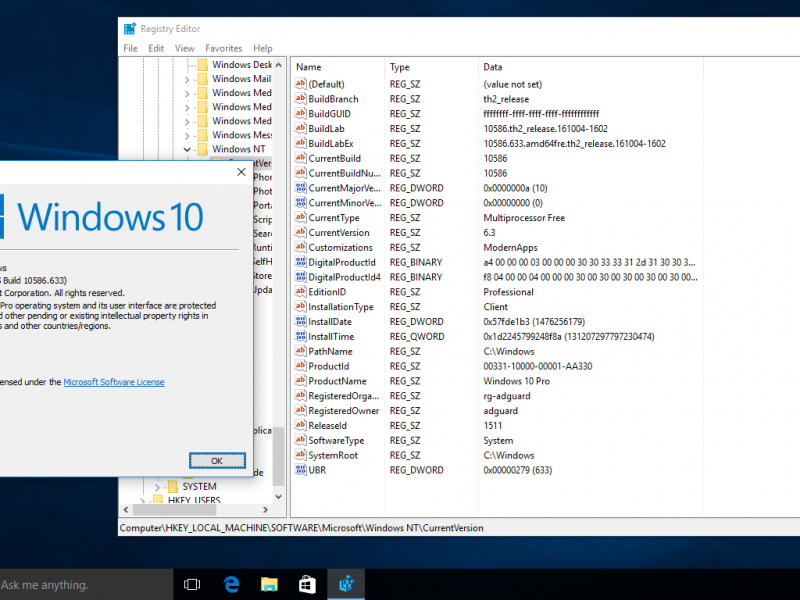Click the InstallDate DWORD value icon
800x600 pixels.
click(301, 321)
